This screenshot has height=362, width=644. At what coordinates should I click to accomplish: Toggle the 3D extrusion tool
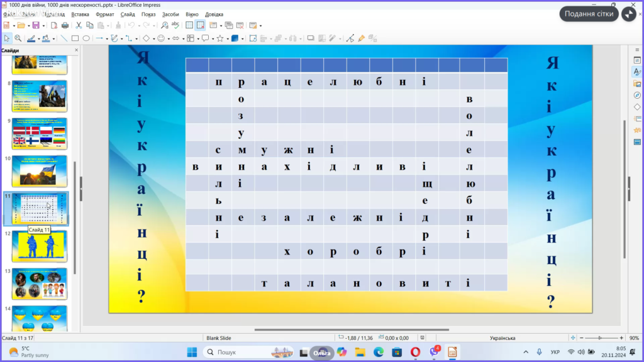235,38
